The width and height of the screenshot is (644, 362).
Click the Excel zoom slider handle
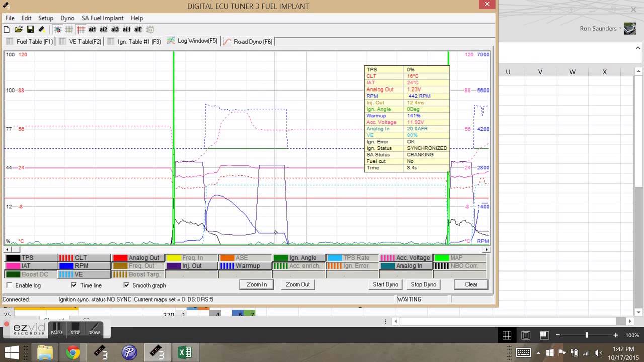click(586, 335)
